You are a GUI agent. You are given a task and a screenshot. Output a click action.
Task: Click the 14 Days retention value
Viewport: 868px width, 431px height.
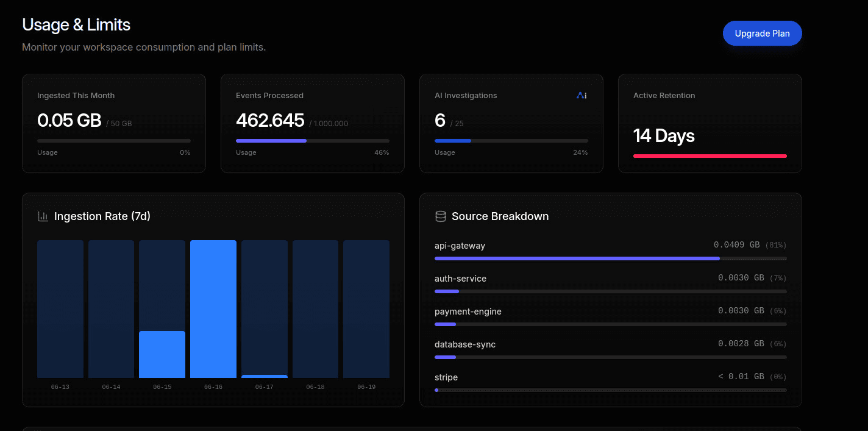(664, 135)
